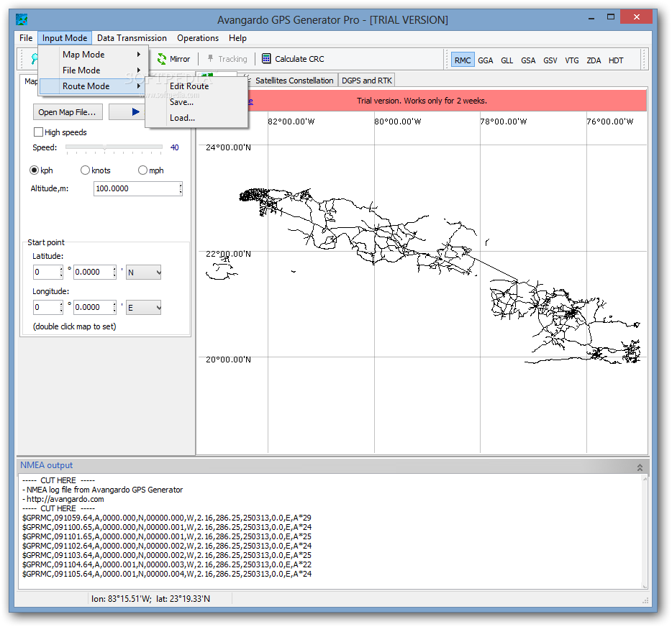
Task: Toggle the GSA sentence button
Action: tap(528, 60)
